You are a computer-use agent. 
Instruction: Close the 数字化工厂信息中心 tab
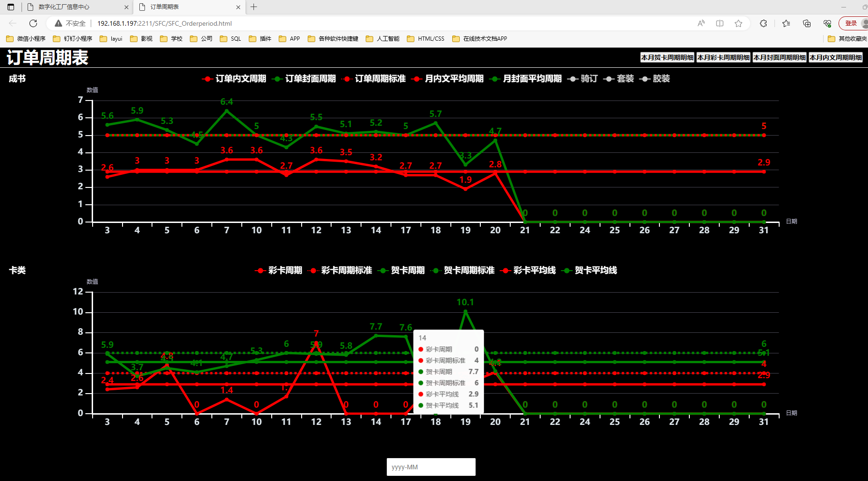tap(126, 7)
